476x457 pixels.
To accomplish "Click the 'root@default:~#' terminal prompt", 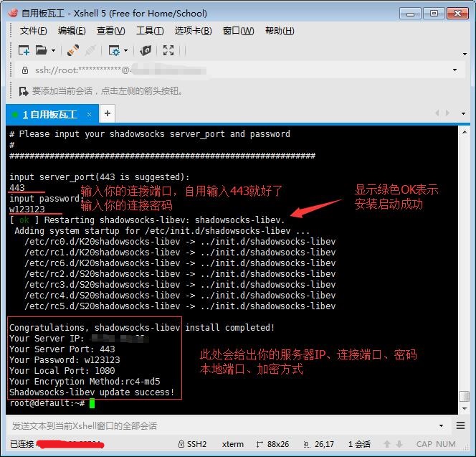I will [47, 403].
